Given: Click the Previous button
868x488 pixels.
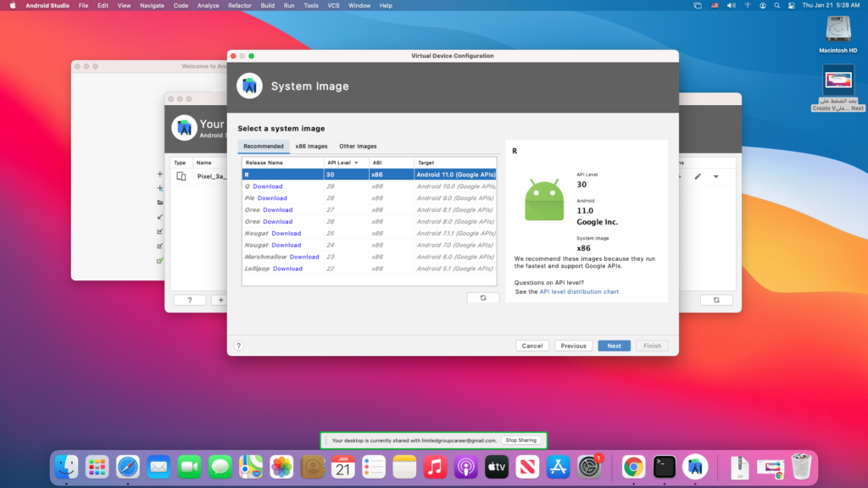Looking at the screenshot, I should pos(573,346).
